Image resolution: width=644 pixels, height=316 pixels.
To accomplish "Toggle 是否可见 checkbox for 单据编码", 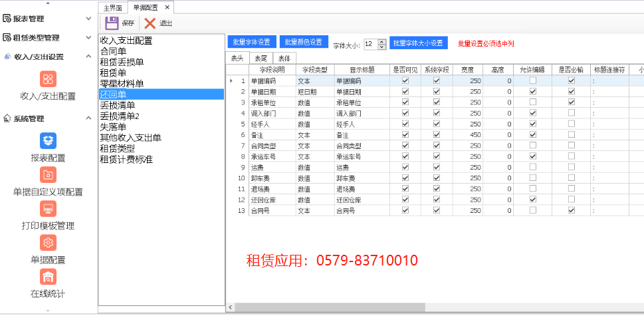I will (405, 80).
